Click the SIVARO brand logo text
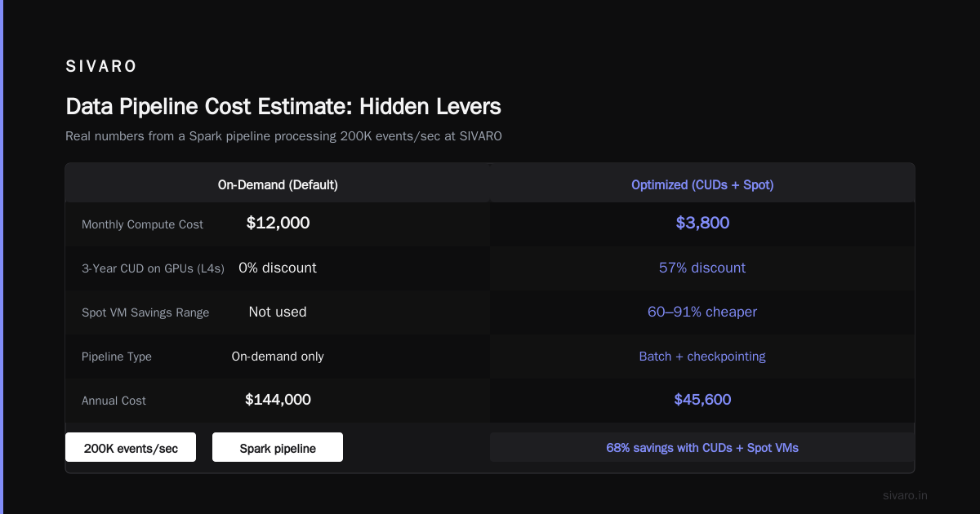The width and height of the screenshot is (980, 514). (x=101, y=67)
